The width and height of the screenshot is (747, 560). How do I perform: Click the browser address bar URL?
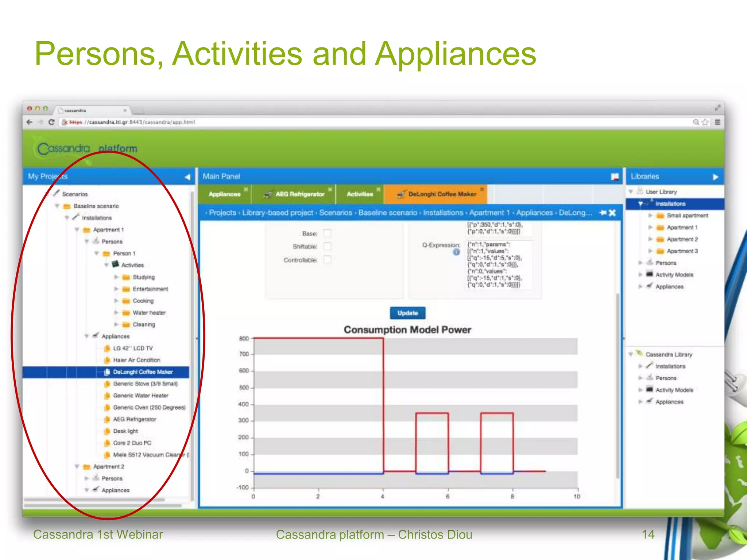point(132,122)
